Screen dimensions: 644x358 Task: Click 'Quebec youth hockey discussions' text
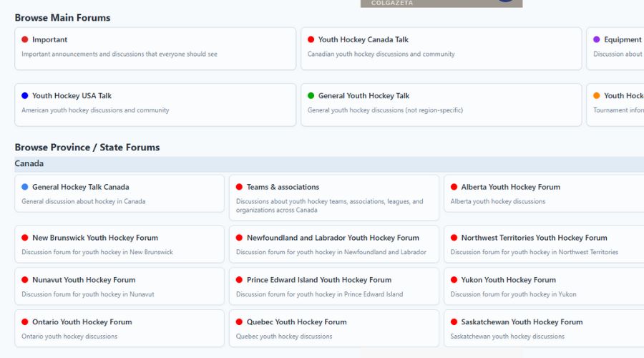tap(284, 337)
